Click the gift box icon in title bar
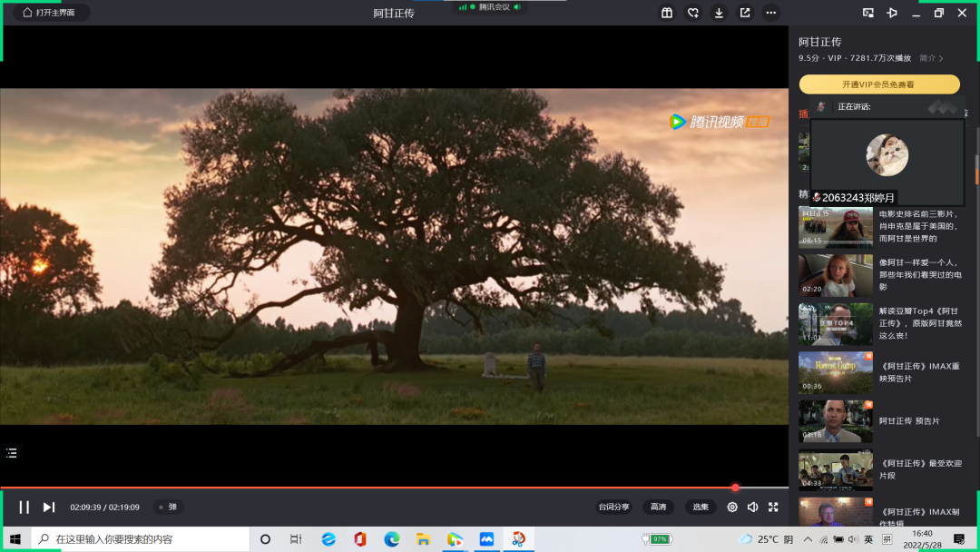 click(667, 13)
